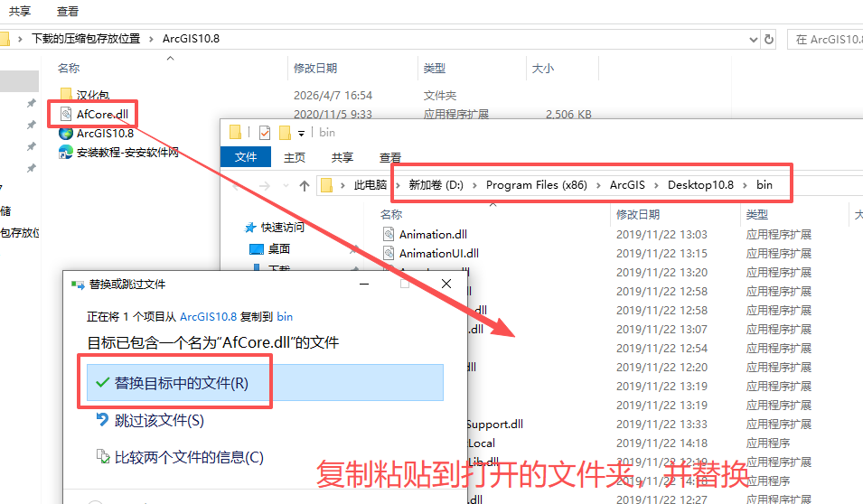Image resolution: width=863 pixels, height=504 pixels.
Task: Choose 跳过该文件(S) option
Action: [x=150, y=420]
